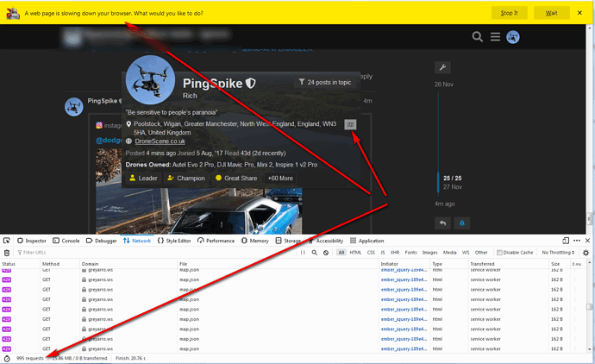Filter requests by HTML
This screenshot has height=364, width=595.
pos(355,253)
